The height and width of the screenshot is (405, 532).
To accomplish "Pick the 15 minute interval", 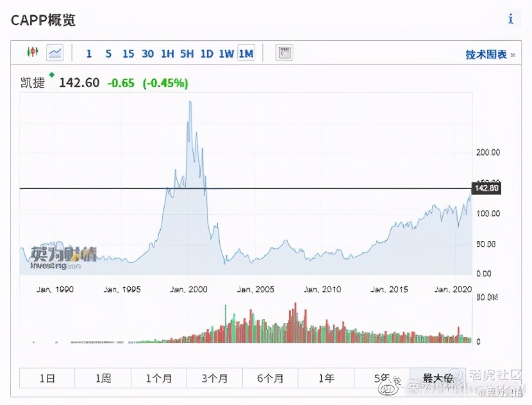I will (x=128, y=54).
